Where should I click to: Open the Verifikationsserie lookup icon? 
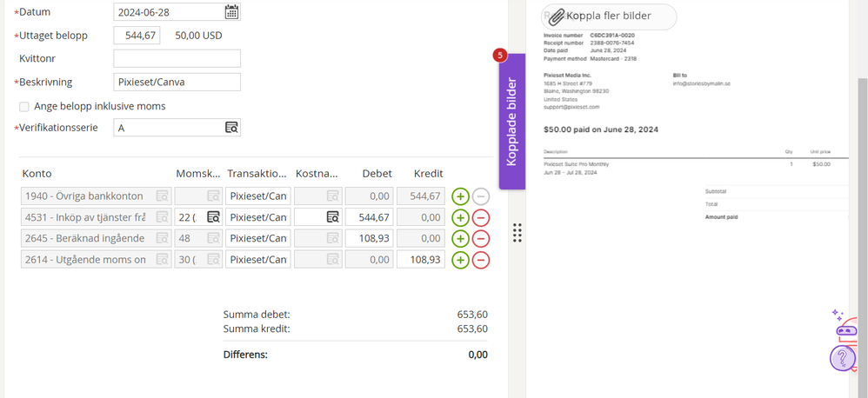coord(231,128)
